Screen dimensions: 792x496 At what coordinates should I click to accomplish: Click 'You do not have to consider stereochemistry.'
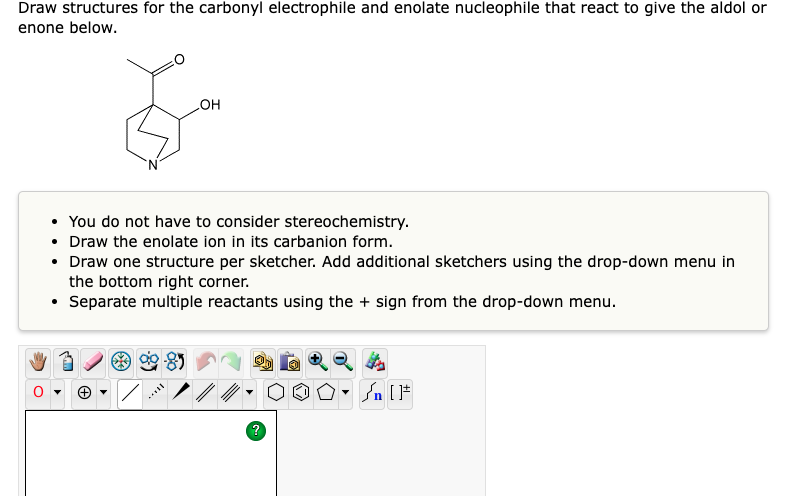click(239, 221)
